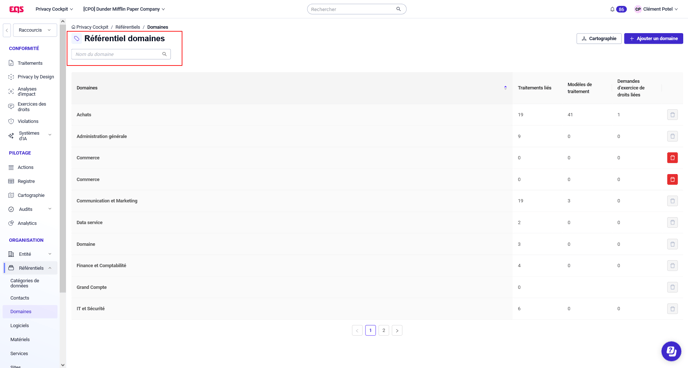688x368 pixels.
Task: Go to page 2 of results
Action: [383, 331]
